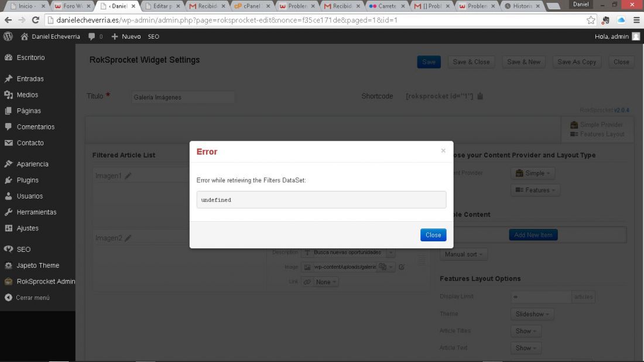
Task: Save the RokSprocket widget settings
Action: [429, 62]
